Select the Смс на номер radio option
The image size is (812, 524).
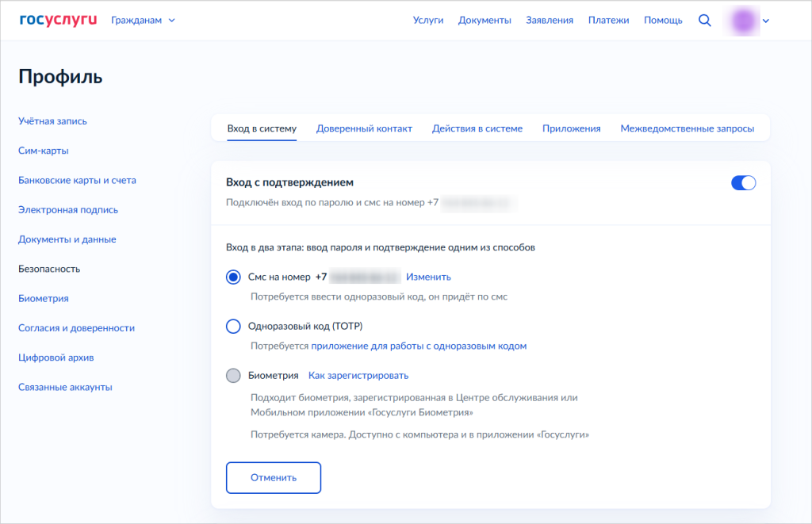click(233, 277)
